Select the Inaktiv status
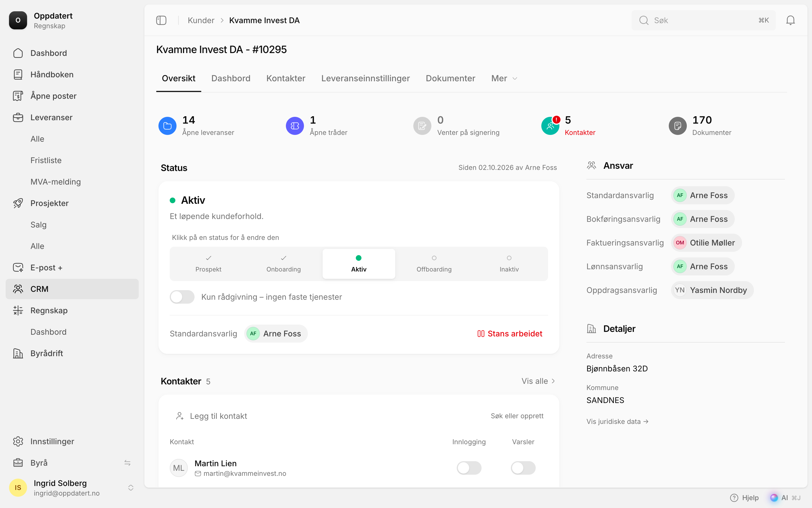 [x=509, y=264]
